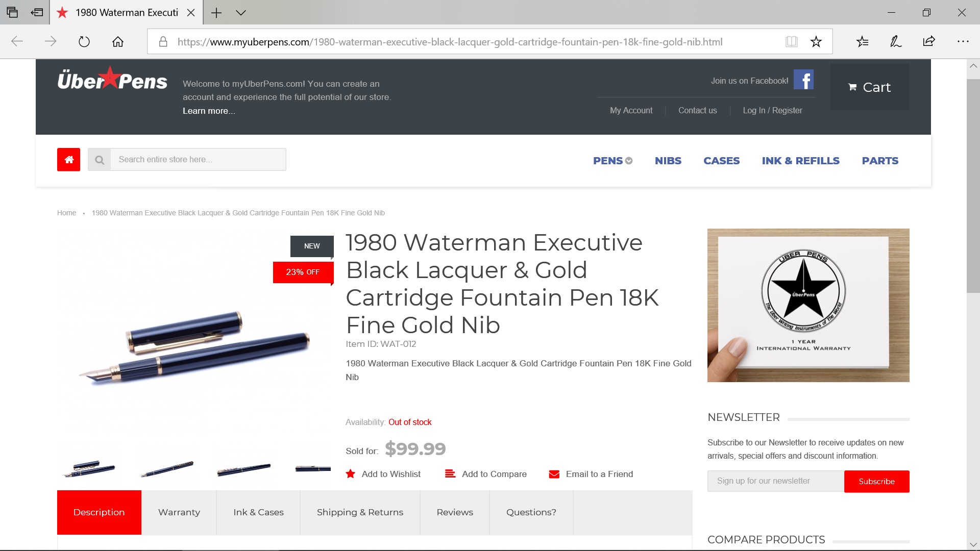Click the INK & REFILLS menu
The image size is (980, 551).
(800, 161)
